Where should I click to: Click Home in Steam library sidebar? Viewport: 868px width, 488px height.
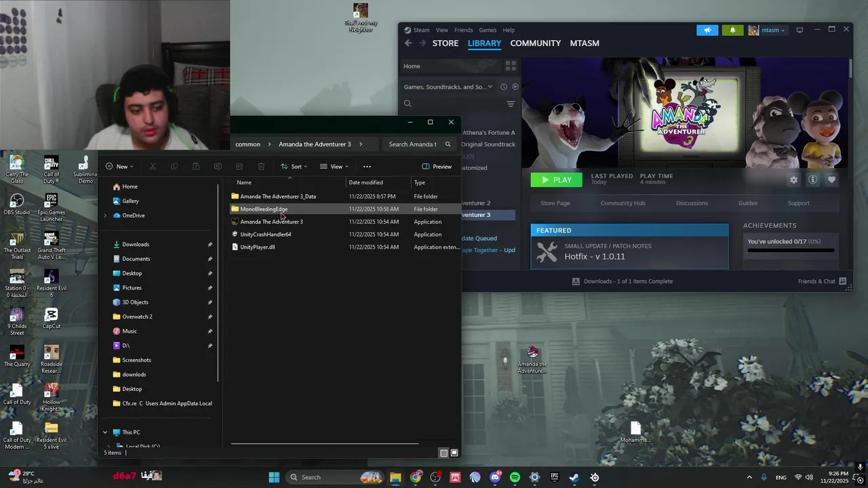pos(412,66)
